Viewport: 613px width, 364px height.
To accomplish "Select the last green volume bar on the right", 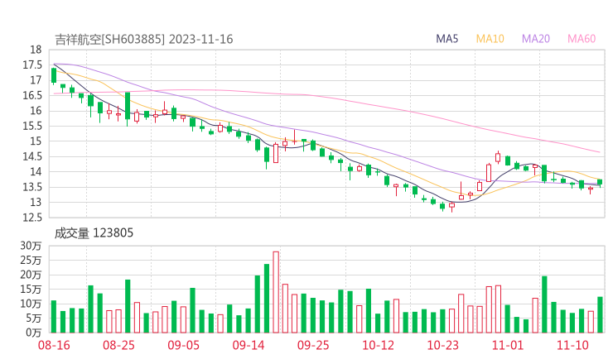I will [x=600, y=315].
